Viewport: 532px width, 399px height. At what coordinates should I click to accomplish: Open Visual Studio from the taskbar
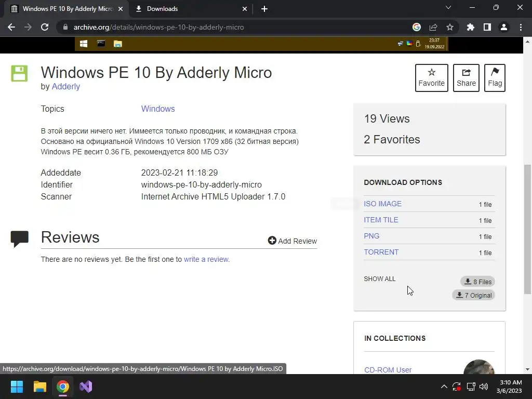tap(86, 387)
